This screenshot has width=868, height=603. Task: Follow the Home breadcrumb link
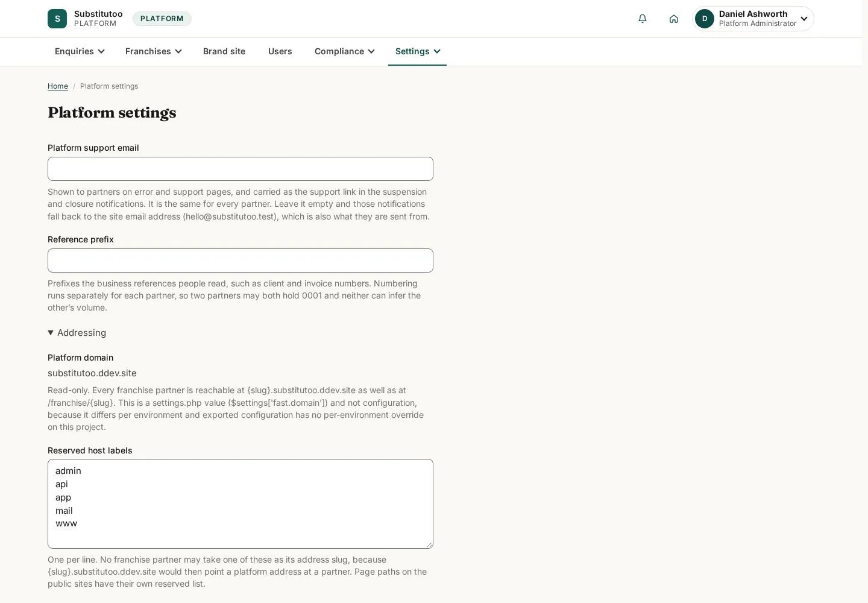[58, 86]
